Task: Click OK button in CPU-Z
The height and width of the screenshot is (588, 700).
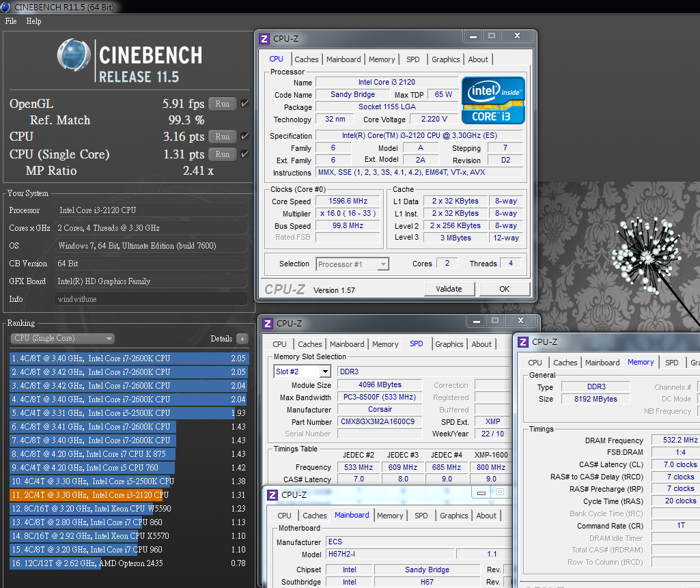Action: (505, 289)
